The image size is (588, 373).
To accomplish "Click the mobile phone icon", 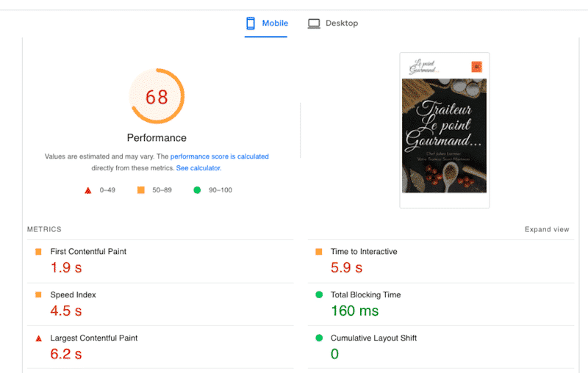I will point(251,23).
